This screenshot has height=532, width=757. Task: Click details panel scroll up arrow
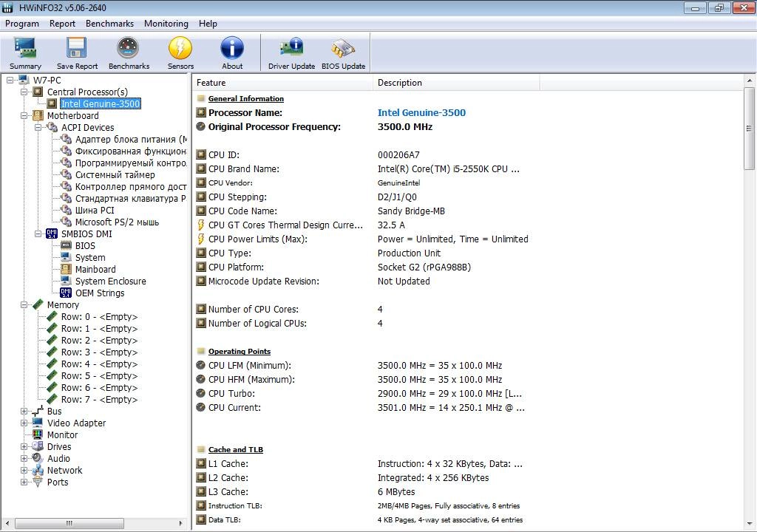(x=750, y=81)
